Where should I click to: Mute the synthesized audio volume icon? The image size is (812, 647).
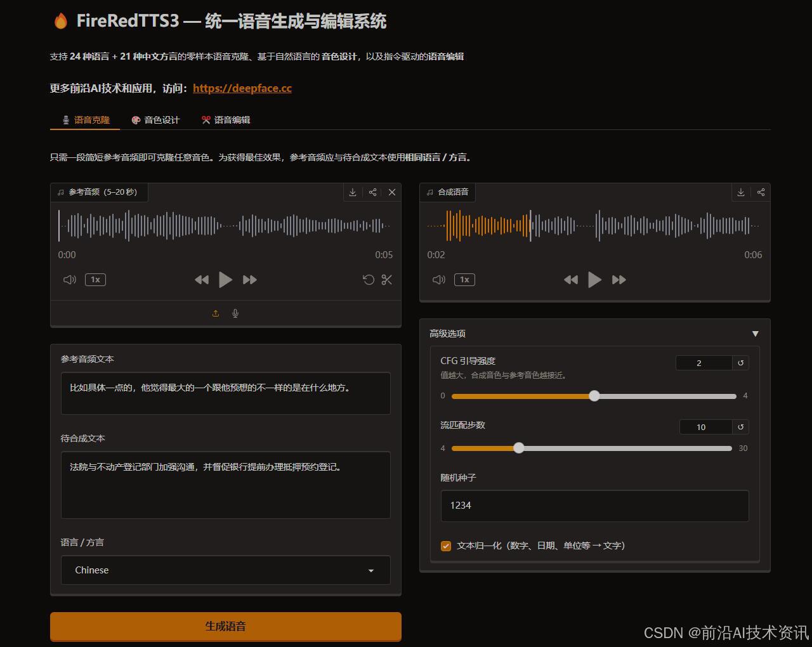[x=439, y=280]
